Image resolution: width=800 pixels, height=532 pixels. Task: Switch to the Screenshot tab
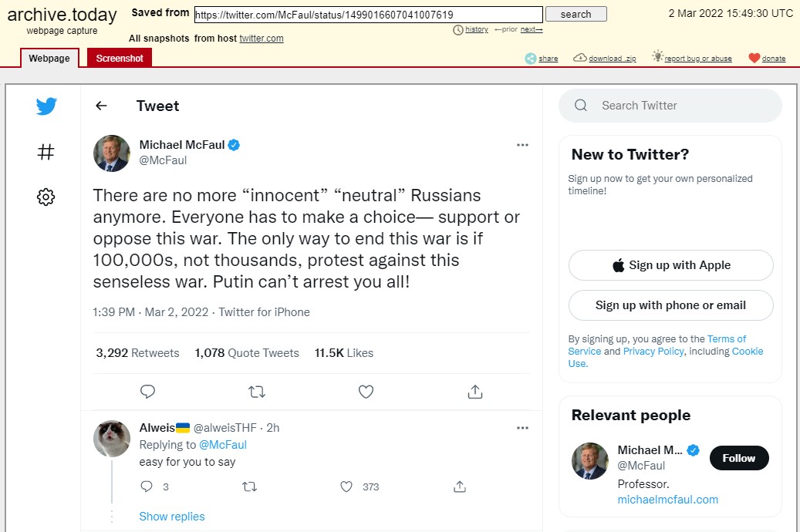tap(120, 59)
